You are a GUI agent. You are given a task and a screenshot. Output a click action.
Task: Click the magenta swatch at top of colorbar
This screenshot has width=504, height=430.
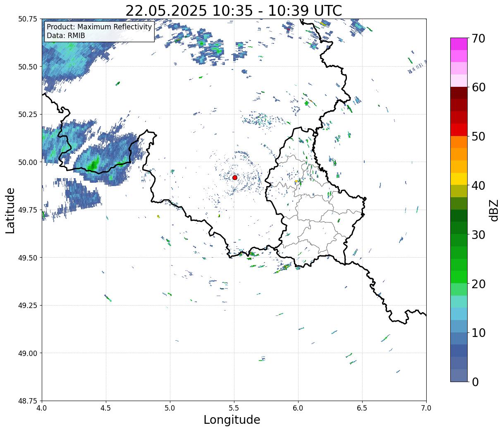click(459, 44)
